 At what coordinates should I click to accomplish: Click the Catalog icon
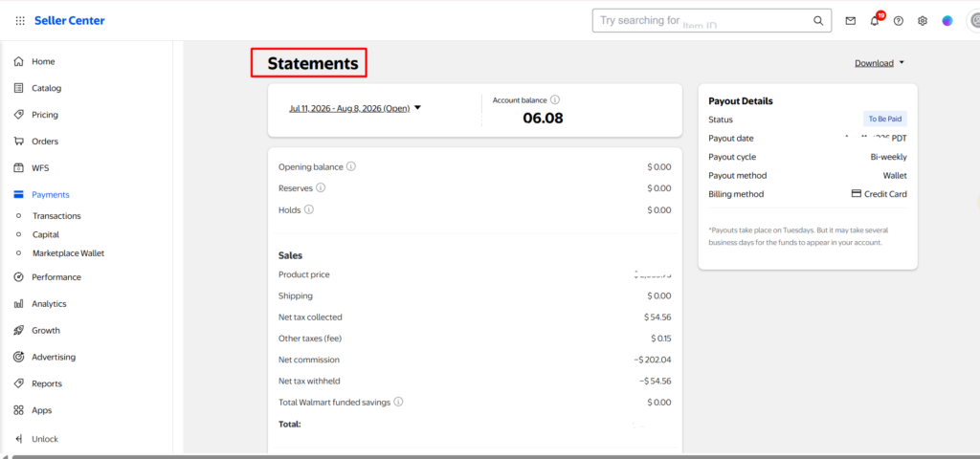[x=19, y=88]
